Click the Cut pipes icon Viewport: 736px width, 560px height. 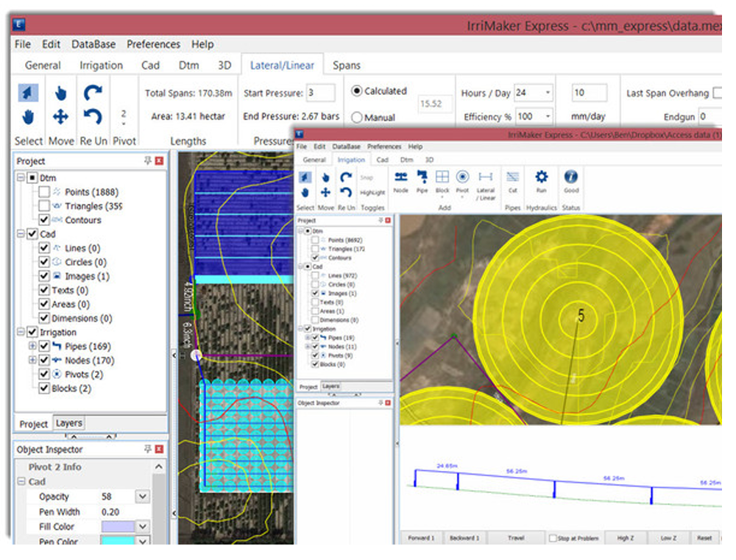click(x=513, y=177)
